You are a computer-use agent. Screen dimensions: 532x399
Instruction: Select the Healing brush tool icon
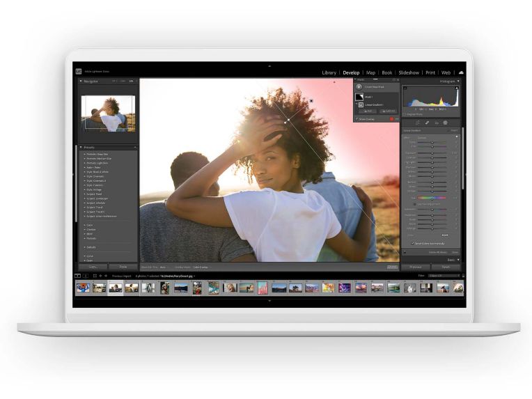coord(427,123)
